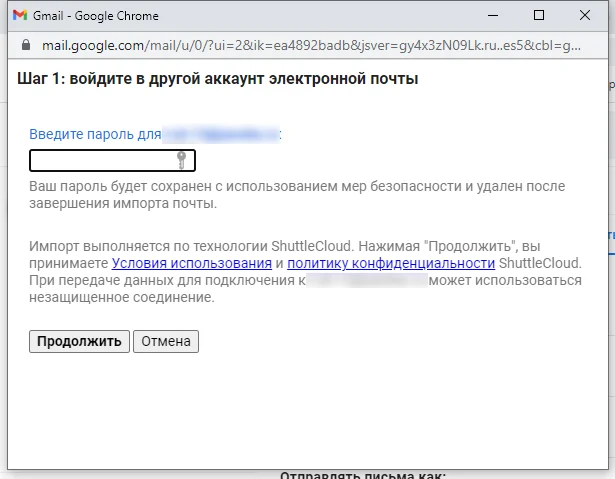Image resolution: width=615 pixels, height=479 pixels.
Task: Click the key icon in password field
Action: coord(181,160)
